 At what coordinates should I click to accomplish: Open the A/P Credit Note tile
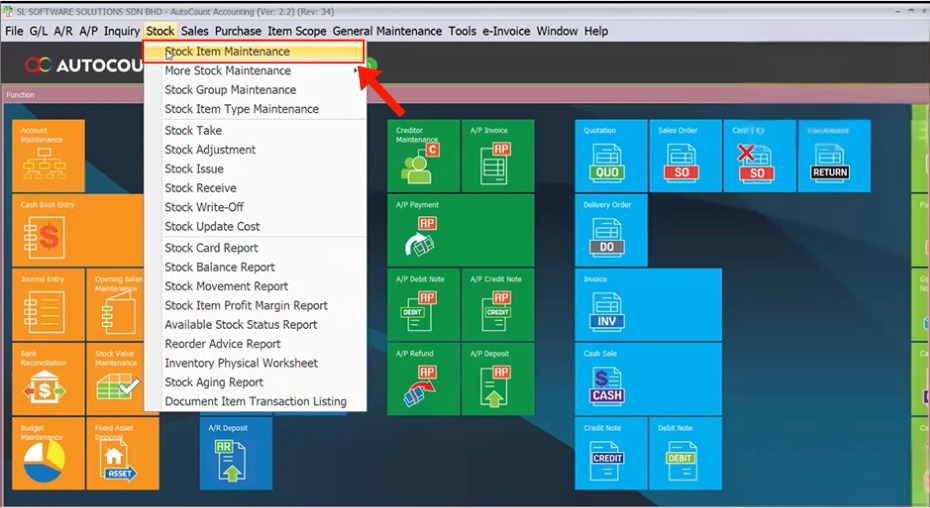(x=498, y=305)
